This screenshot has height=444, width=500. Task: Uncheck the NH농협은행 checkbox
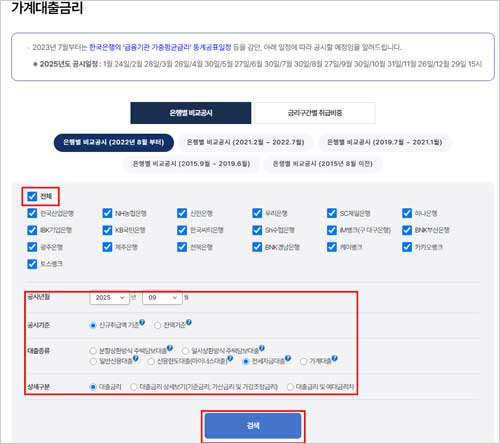(107, 213)
